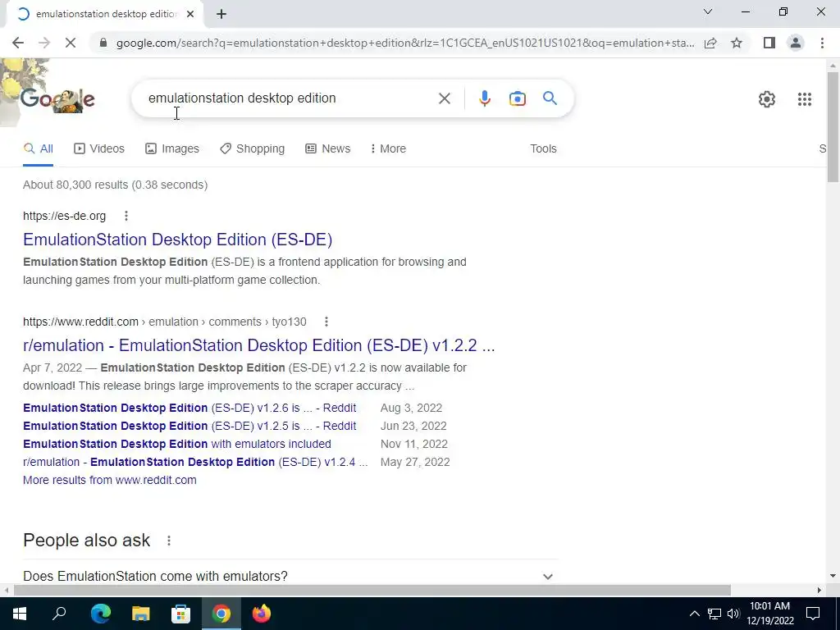Switch to Images results
The width and height of the screenshot is (840, 630).
[x=172, y=149]
